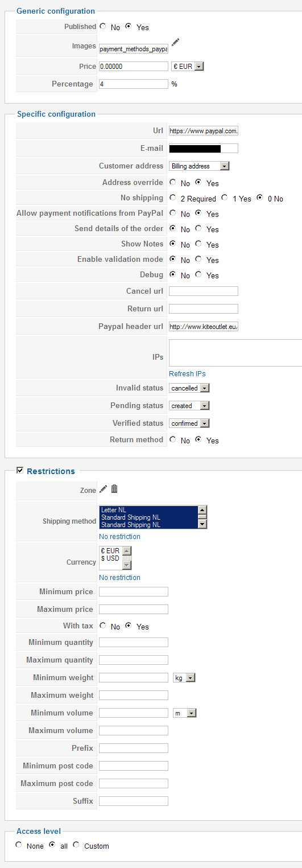The height and width of the screenshot is (868, 302).
Task: Open the Minimum weight kg unit dropdown
Action: [184, 678]
